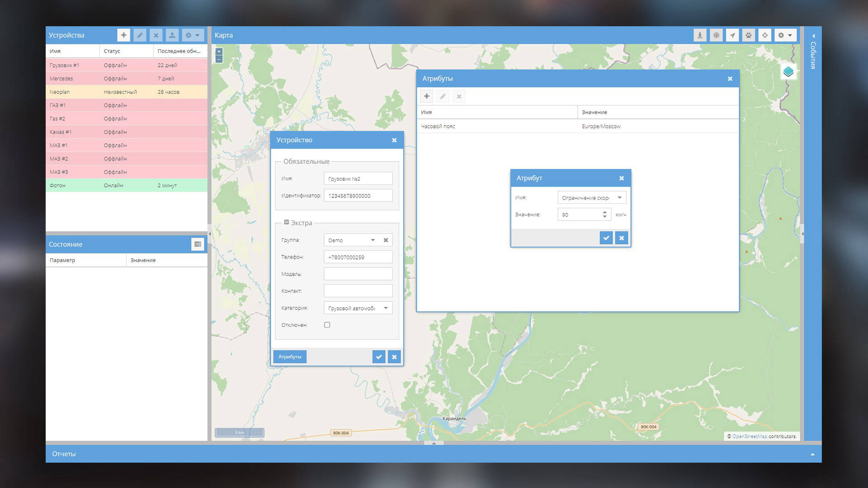Viewport: 868px width, 488px height.
Task: Enable device following with the paw icon
Action: coord(748,35)
